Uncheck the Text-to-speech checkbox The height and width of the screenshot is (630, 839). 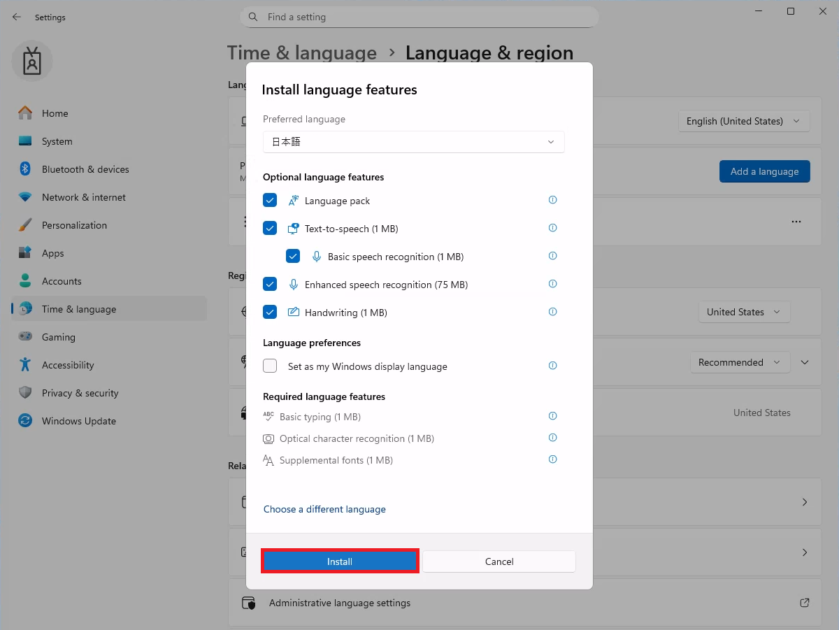click(x=270, y=229)
